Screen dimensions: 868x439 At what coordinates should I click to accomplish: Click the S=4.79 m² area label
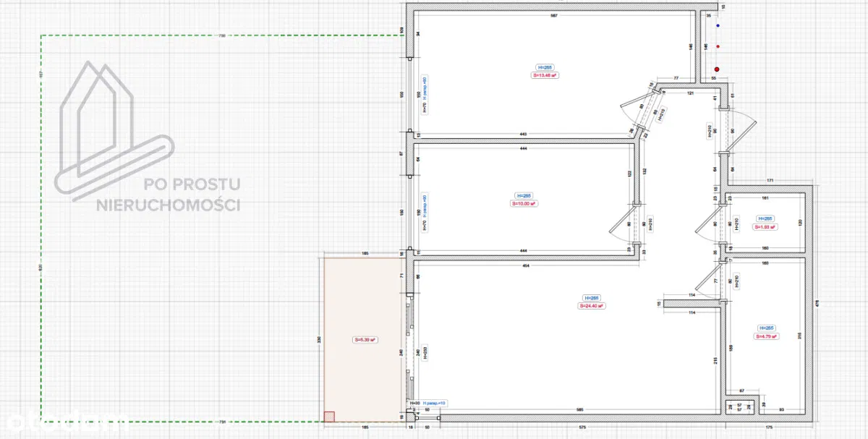(x=766, y=336)
